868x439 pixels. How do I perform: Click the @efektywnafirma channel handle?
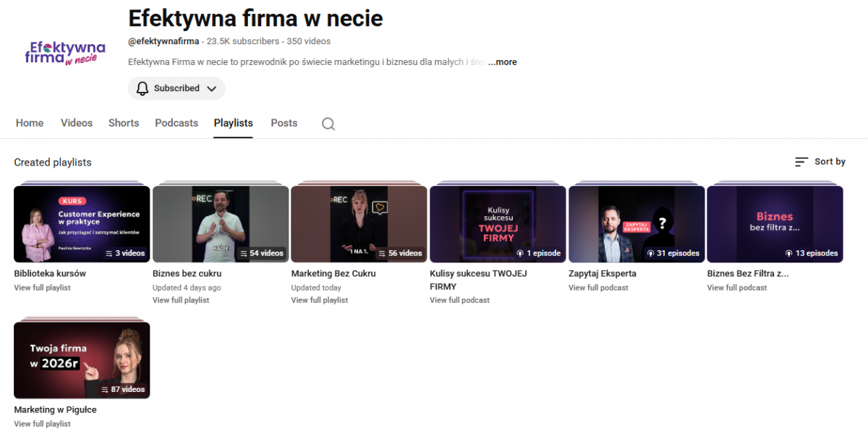163,41
